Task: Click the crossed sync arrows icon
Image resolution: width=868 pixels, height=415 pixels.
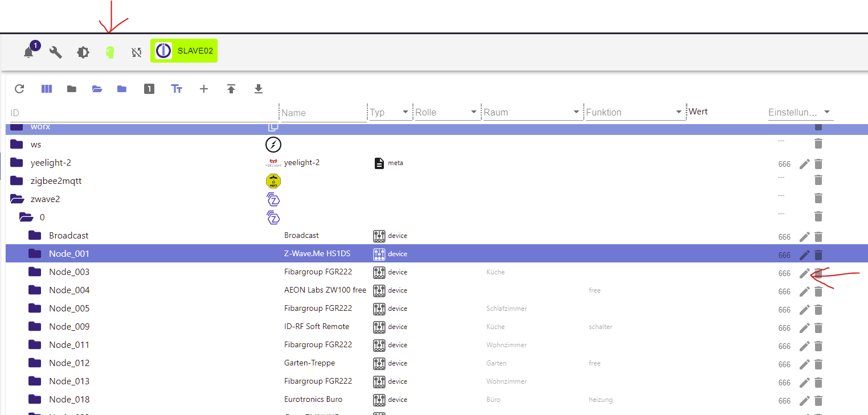Action: 136,52
